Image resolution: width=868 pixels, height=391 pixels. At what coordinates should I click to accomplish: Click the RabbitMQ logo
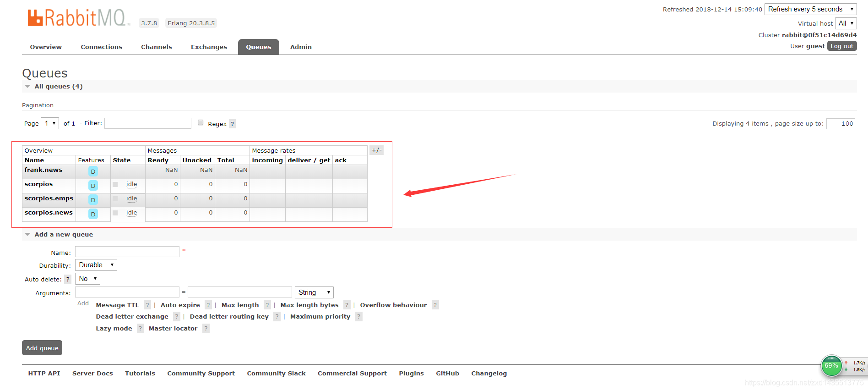coord(79,18)
